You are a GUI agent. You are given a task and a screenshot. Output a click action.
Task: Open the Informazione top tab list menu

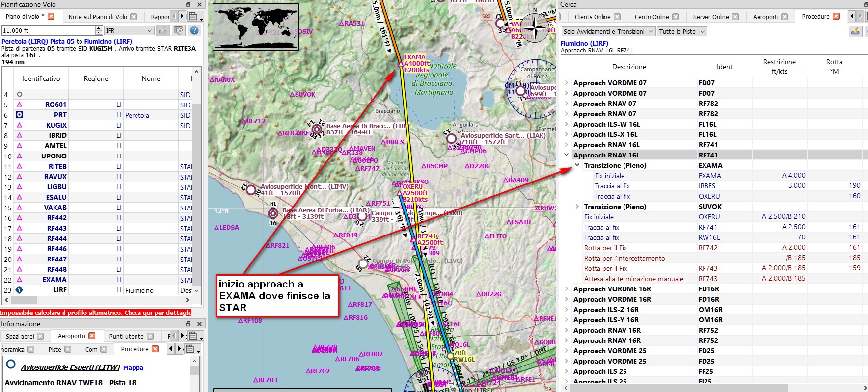click(x=195, y=336)
